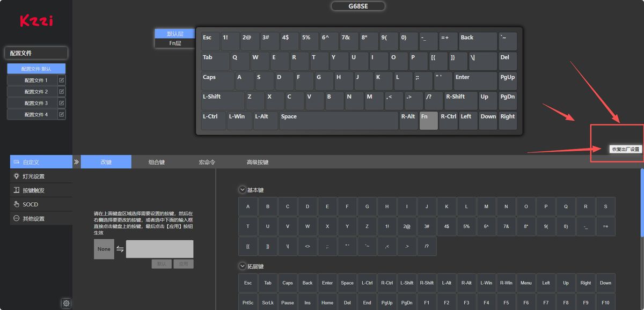644x310 pixels.
Task: Click the vertical scrollbar of the key list
Action: tap(642, 204)
